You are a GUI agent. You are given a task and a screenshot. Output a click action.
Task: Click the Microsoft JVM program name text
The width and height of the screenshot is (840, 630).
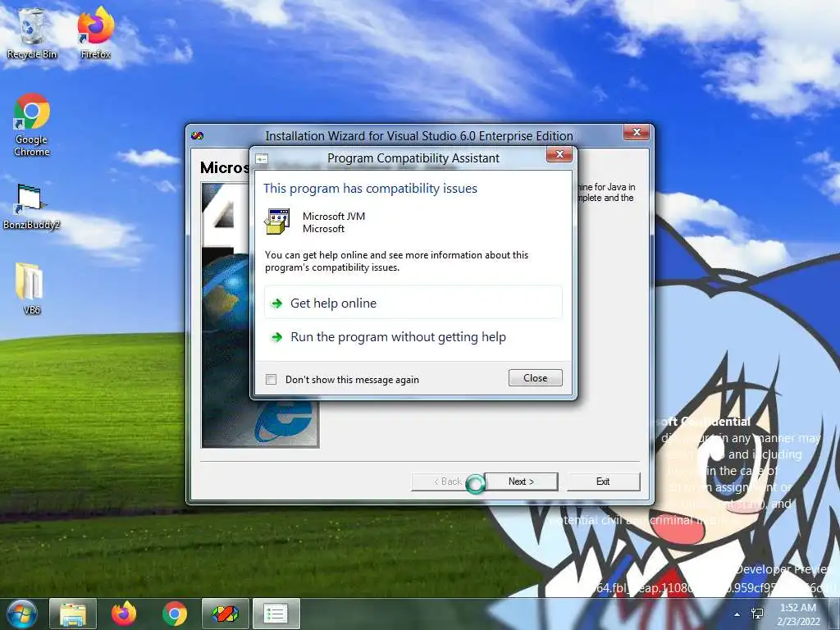tap(334, 216)
